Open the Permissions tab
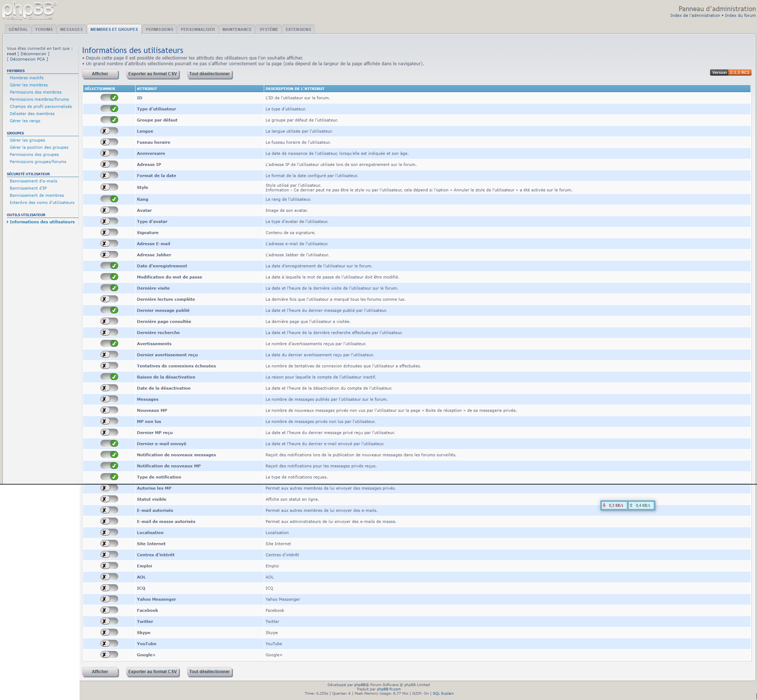This screenshot has width=757, height=700. (159, 29)
